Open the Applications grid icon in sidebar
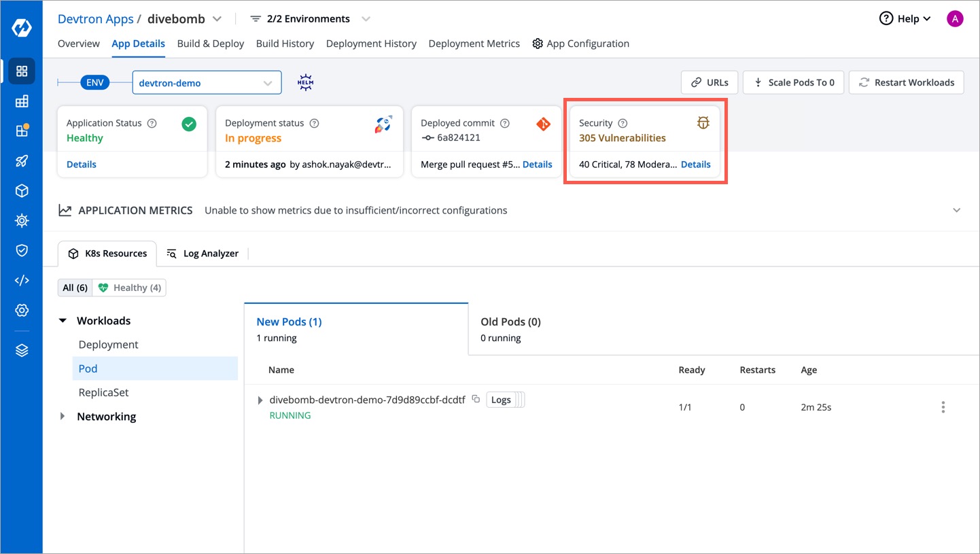 coord(21,71)
